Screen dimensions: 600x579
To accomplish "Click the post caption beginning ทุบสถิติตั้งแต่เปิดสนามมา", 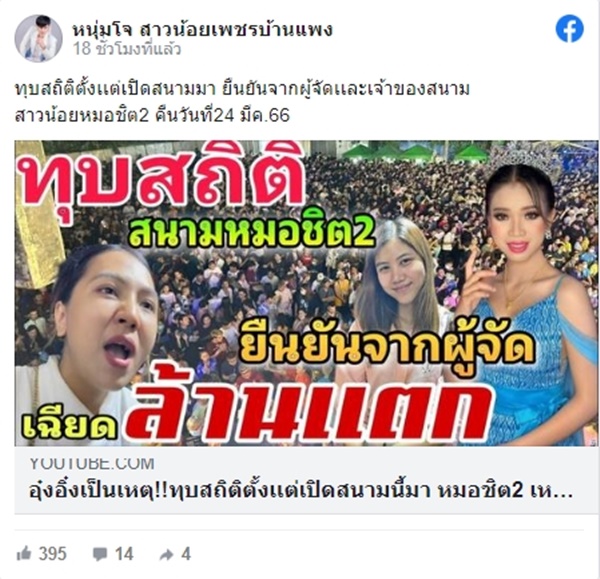I will (243, 90).
